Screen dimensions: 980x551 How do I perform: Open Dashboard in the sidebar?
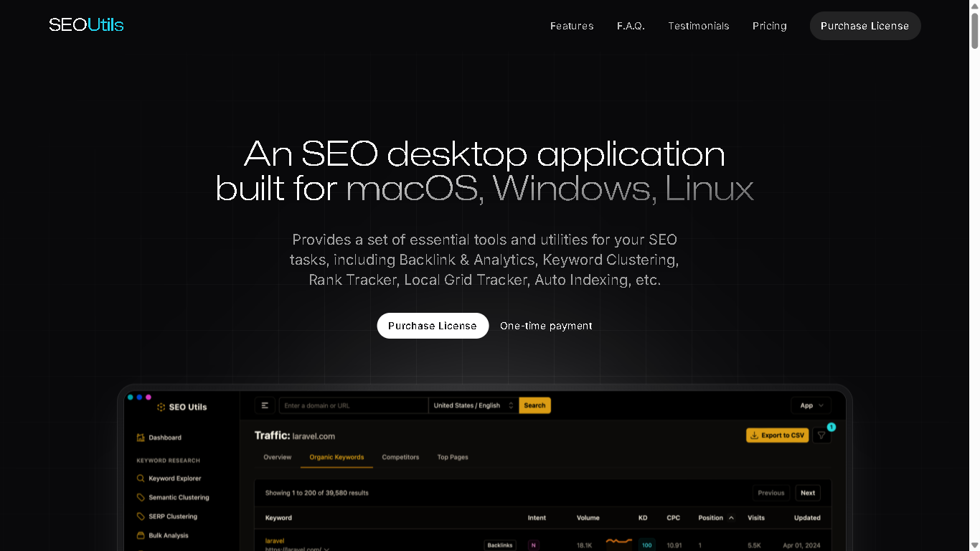click(x=165, y=438)
